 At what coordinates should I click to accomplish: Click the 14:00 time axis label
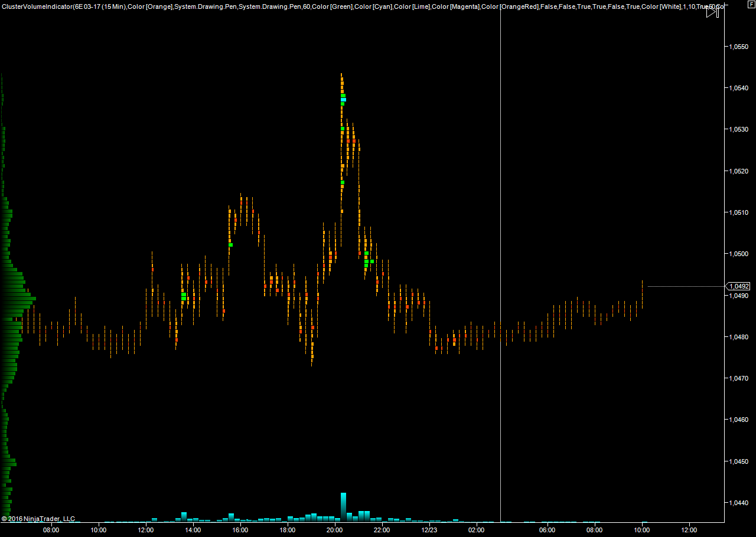pyautogui.click(x=193, y=530)
